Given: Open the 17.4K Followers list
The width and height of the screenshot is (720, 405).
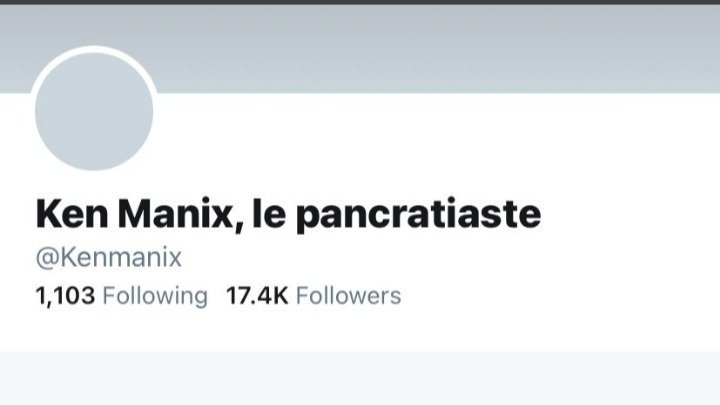Looking at the screenshot, I should click(x=314, y=296).
